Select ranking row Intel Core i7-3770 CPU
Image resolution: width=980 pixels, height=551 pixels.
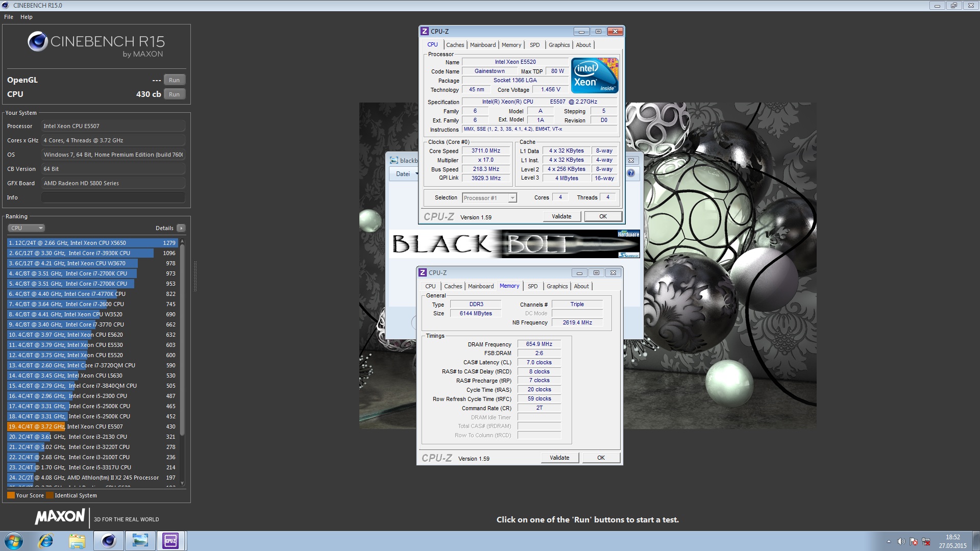(x=92, y=324)
